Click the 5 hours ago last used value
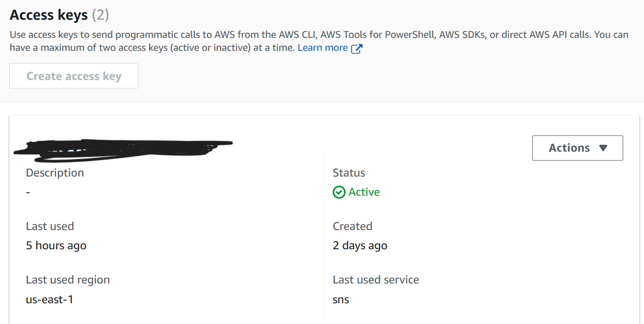The width and height of the screenshot is (644, 324). coord(56,245)
